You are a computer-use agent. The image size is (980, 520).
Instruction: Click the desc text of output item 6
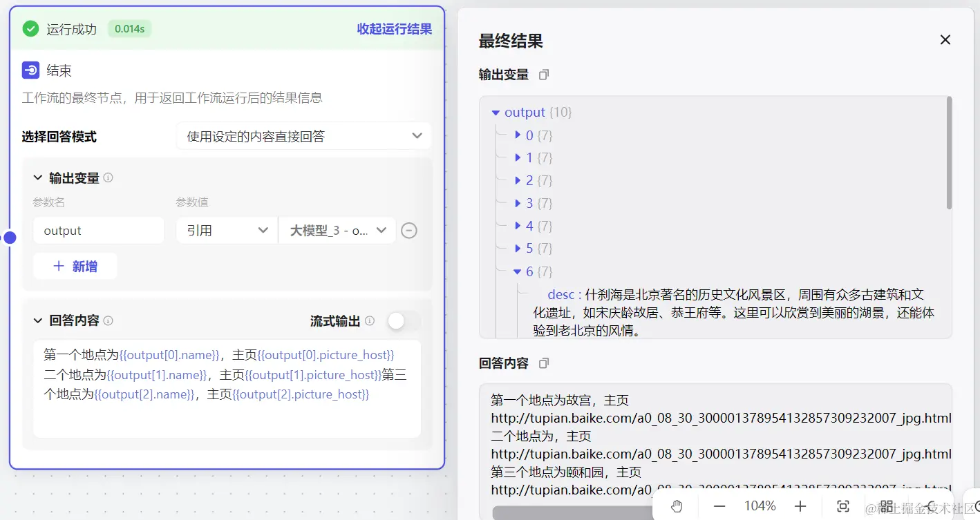click(734, 313)
